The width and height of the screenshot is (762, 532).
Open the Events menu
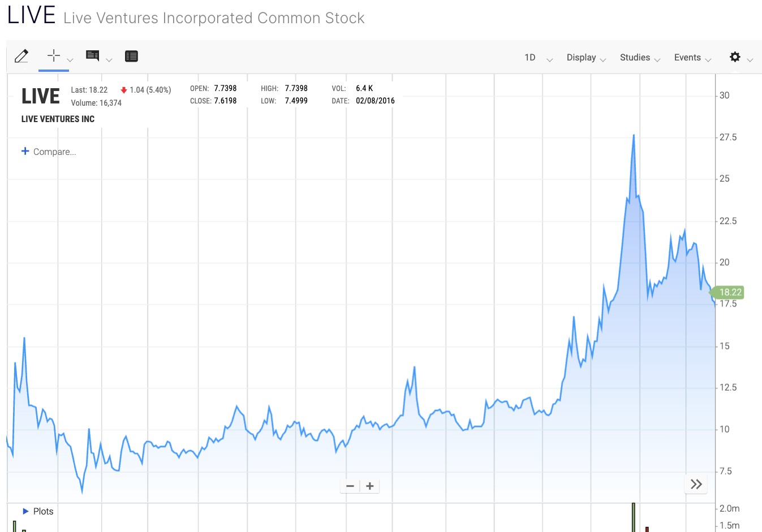[x=692, y=58]
